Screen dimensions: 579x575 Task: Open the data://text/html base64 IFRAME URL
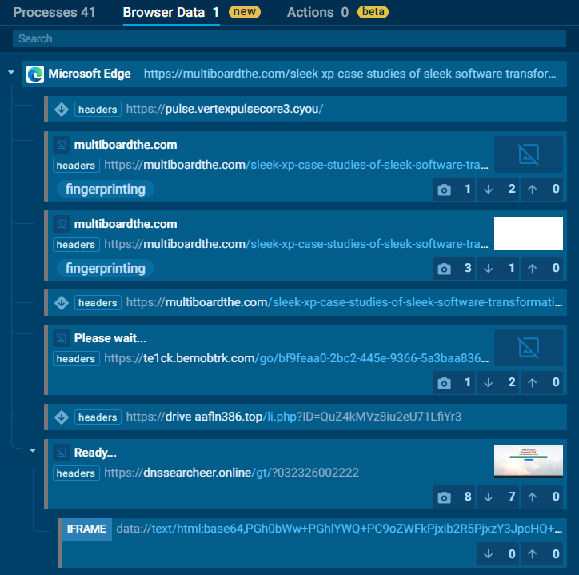339,529
